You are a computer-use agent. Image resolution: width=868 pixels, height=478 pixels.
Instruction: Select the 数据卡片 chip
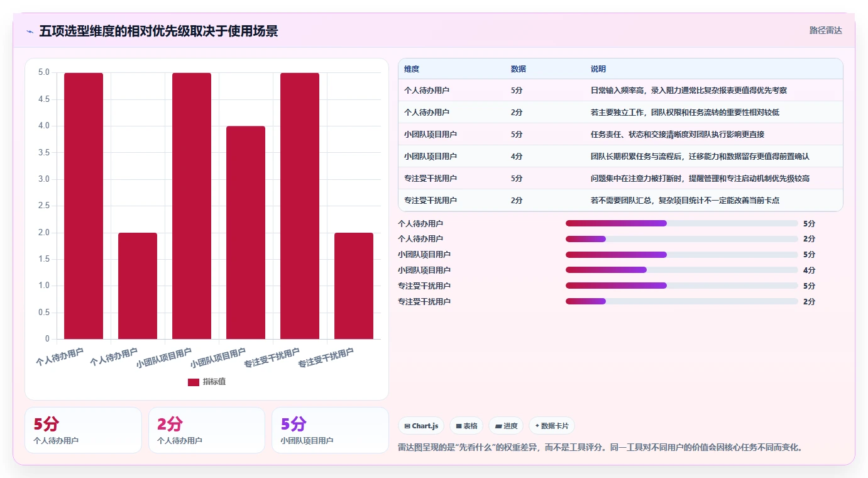[x=552, y=426]
